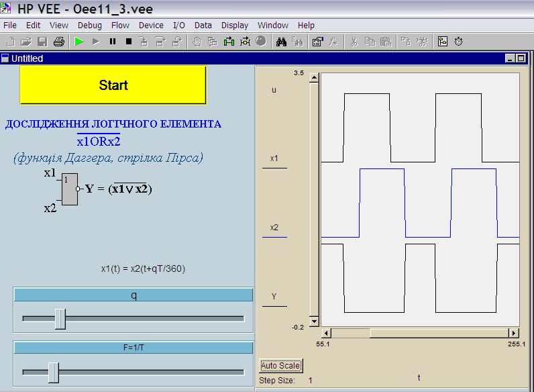The image size is (534, 392).
Task: Open the Display menu
Action: tap(235, 26)
